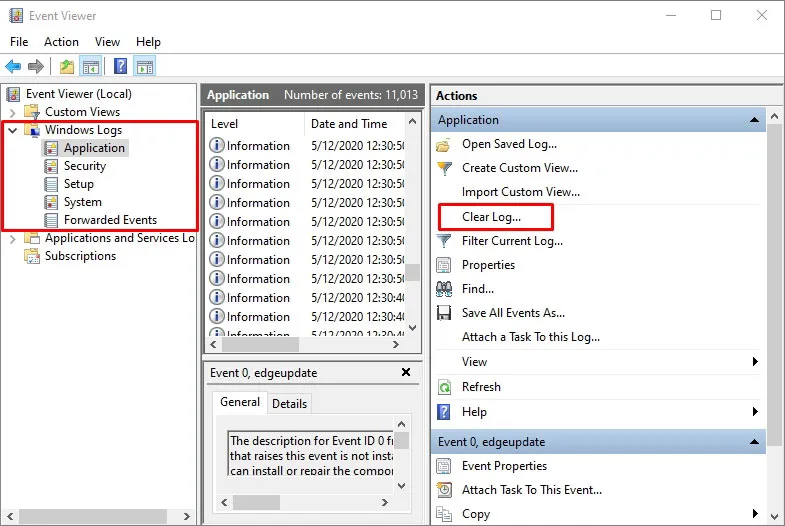This screenshot has height=526, width=785.
Task: Click the green Refresh icon
Action: click(445, 387)
